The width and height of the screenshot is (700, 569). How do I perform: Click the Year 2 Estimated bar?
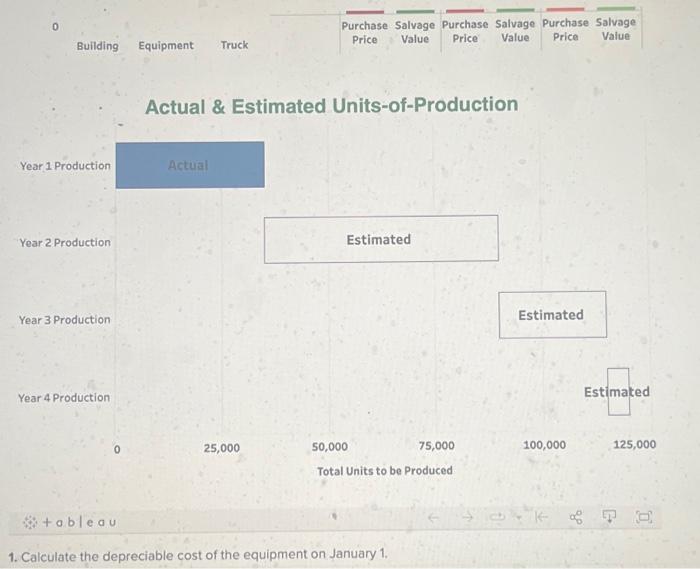[381, 240]
